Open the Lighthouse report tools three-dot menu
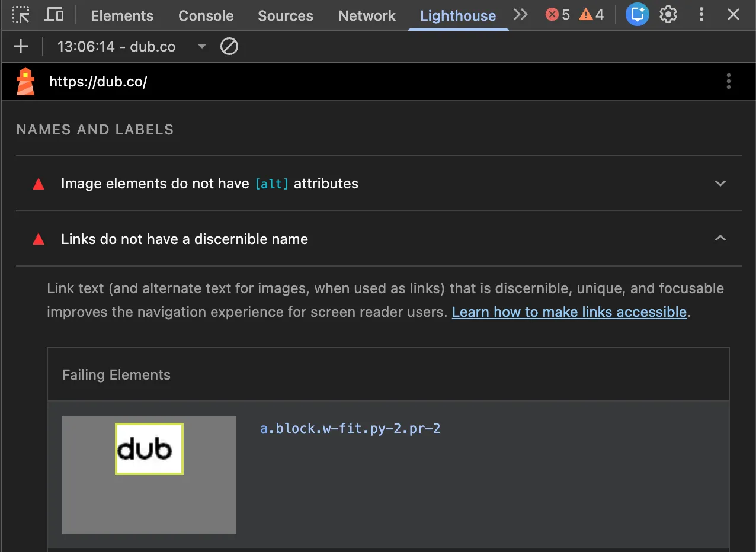The width and height of the screenshot is (756, 552). click(729, 82)
